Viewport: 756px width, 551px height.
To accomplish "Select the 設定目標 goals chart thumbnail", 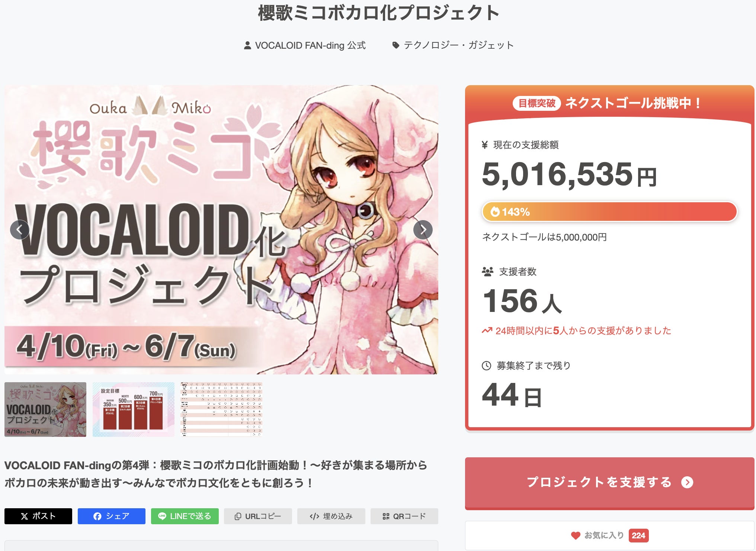I will tap(133, 409).
